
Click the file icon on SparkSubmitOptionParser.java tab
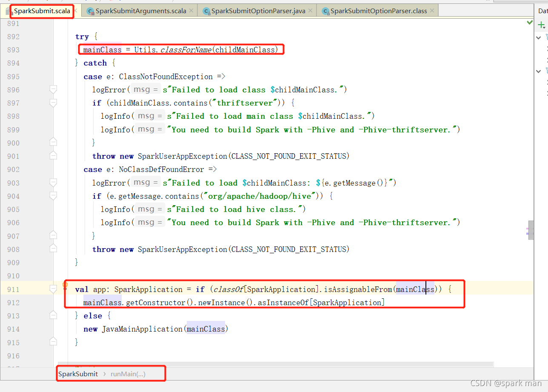click(x=206, y=11)
